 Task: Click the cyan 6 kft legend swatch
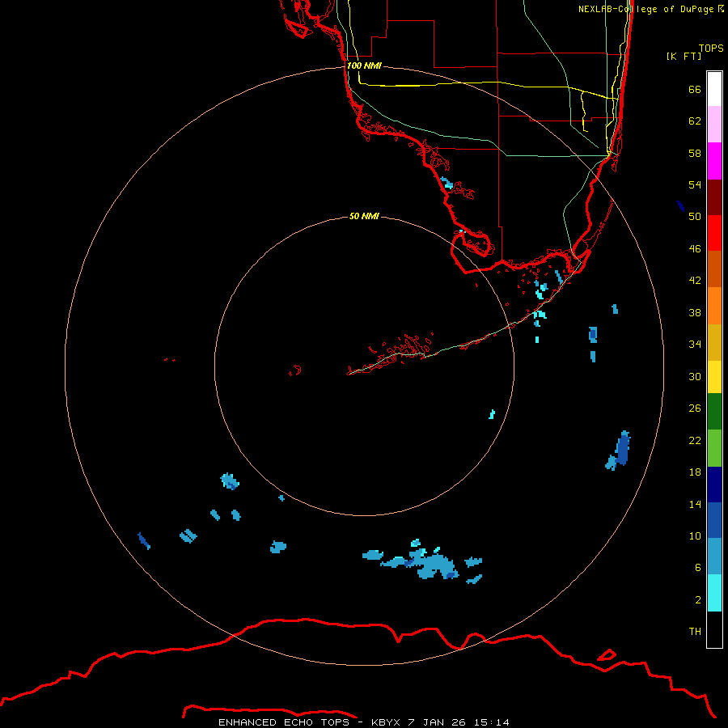click(714, 593)
